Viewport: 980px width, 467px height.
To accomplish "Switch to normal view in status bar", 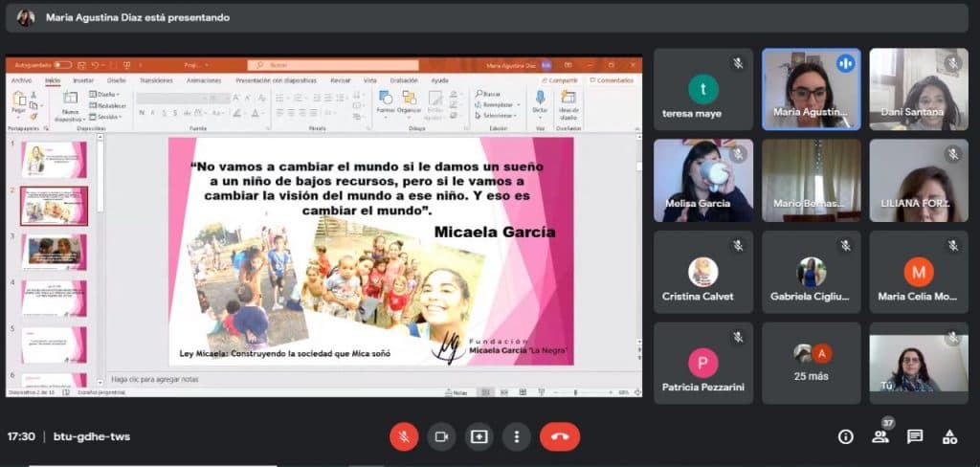I will 484,392.
